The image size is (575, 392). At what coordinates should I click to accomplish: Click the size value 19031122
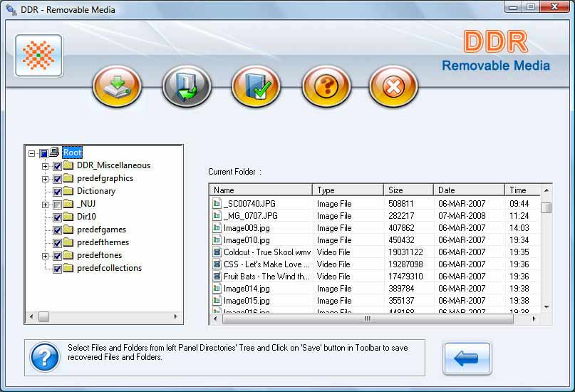405,252
